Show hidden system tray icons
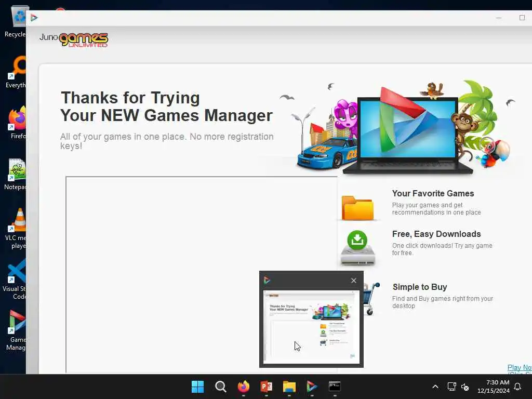Image resolution: width=532 pixels, height=399 pixels. pyautogui.click(x=435, y=387)
